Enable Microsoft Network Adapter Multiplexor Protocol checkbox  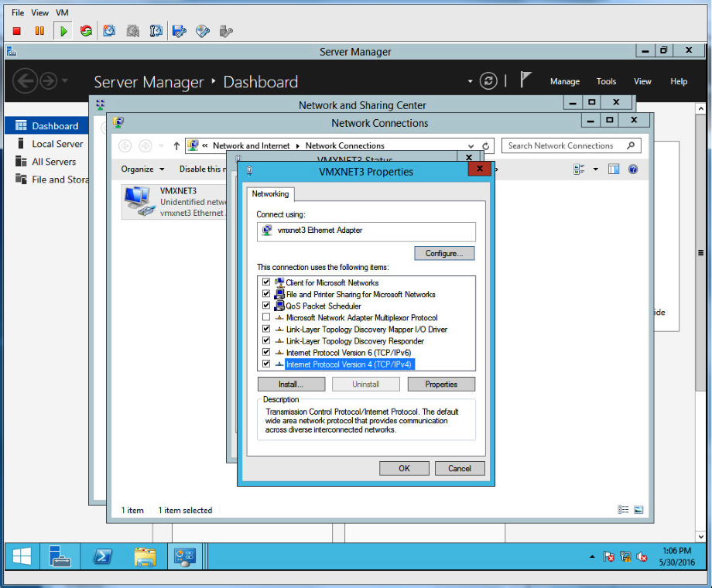point(266,317)
